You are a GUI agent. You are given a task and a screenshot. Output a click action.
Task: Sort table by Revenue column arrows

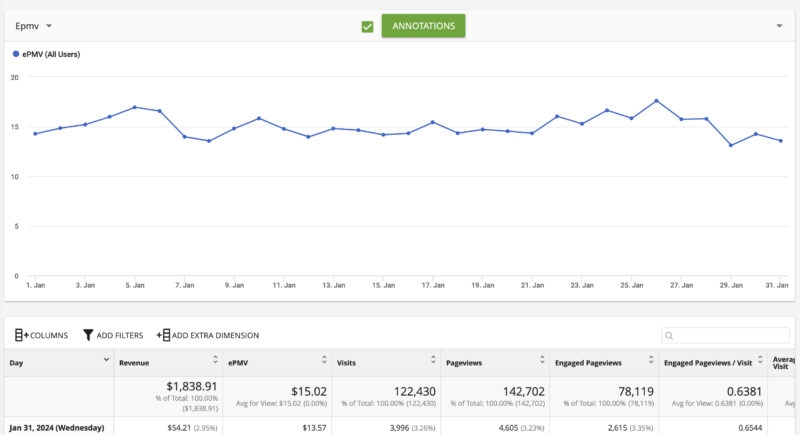pyautogui.click(x=216, y=360)
